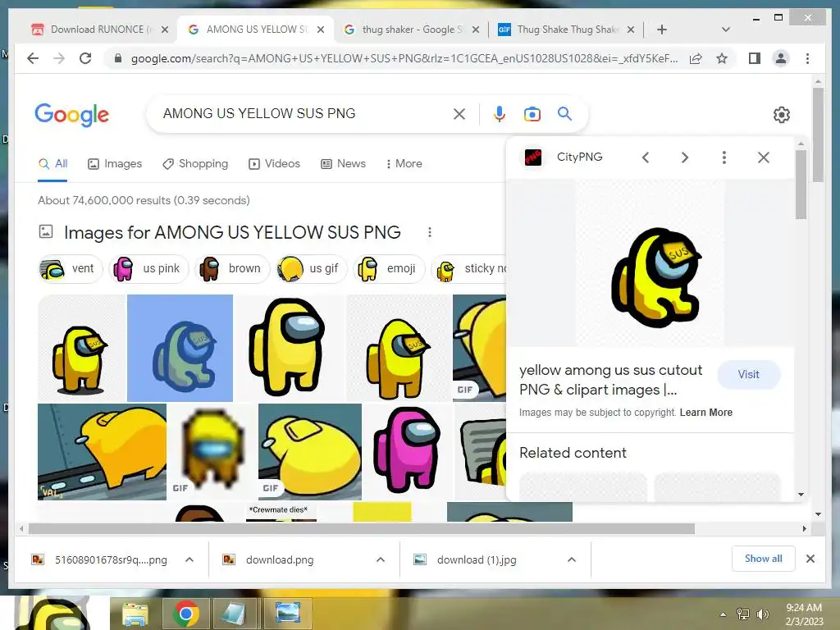
Task: Show hidden system tray icons
Action: (x=723, y=614)
